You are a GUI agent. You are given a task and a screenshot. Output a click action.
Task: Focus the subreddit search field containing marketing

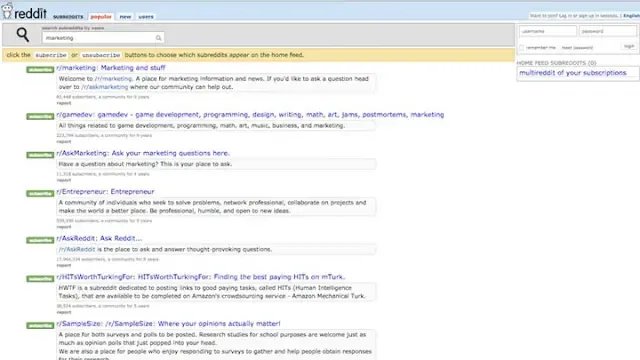point(103,38)
